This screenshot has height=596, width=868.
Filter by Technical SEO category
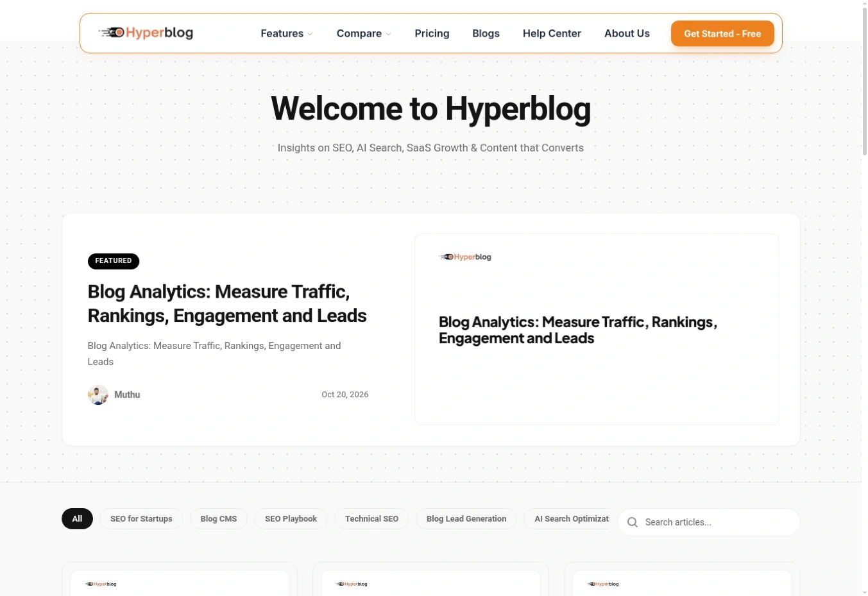click(371, 518)
